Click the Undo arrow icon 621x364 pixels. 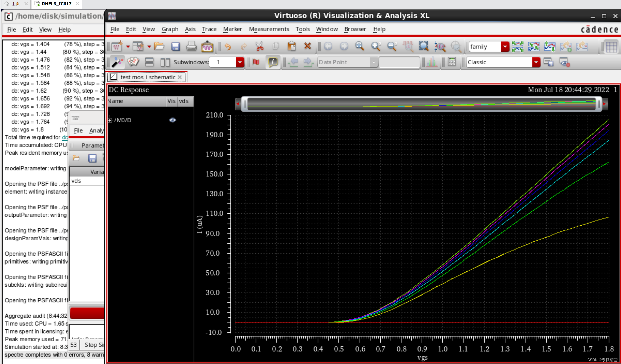(x=228, y=47)
